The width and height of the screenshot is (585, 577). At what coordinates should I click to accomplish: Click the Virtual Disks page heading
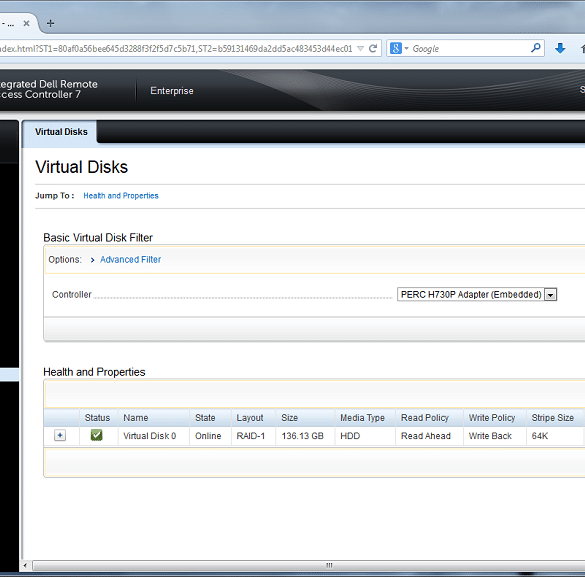pyautogui.click(x=81, y=167)
